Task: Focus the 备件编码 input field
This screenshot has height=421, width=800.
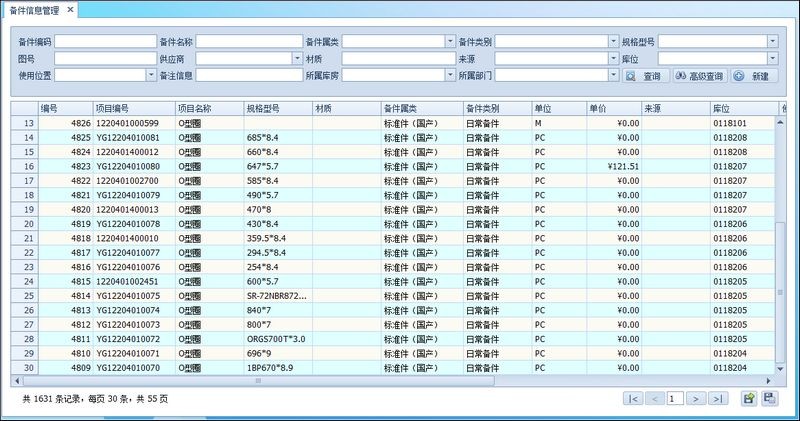Action: click(x=106, y=41)
